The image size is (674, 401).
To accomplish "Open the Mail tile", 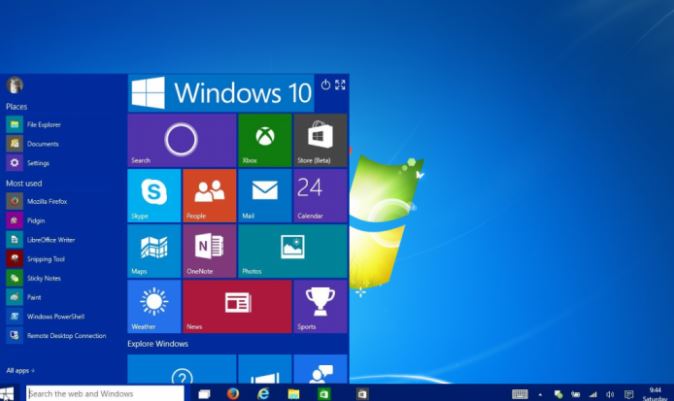I will tap(265, 196).
